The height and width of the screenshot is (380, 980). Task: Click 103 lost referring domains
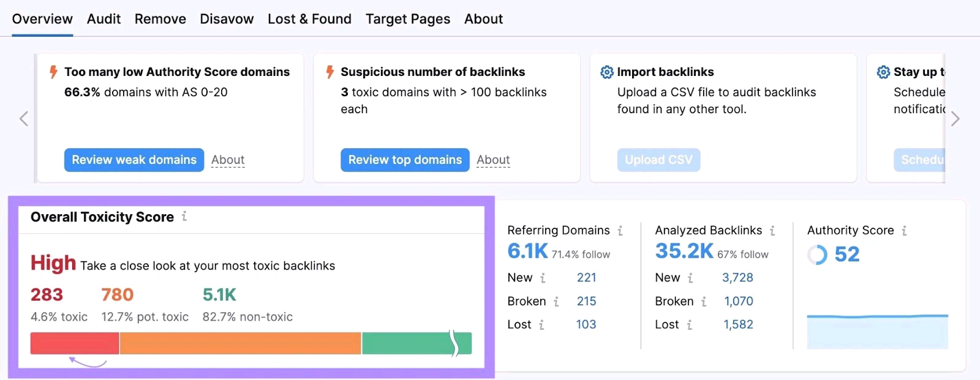point(586,324)
